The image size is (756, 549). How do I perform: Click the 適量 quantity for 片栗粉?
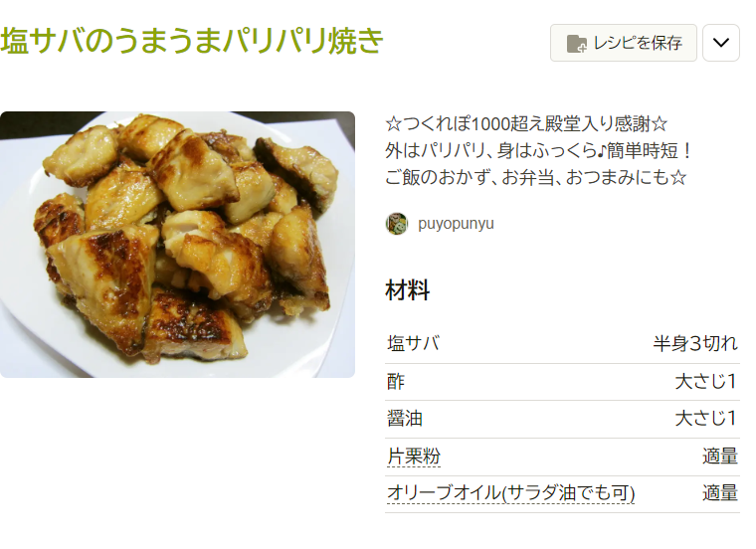tap(720, 456)
